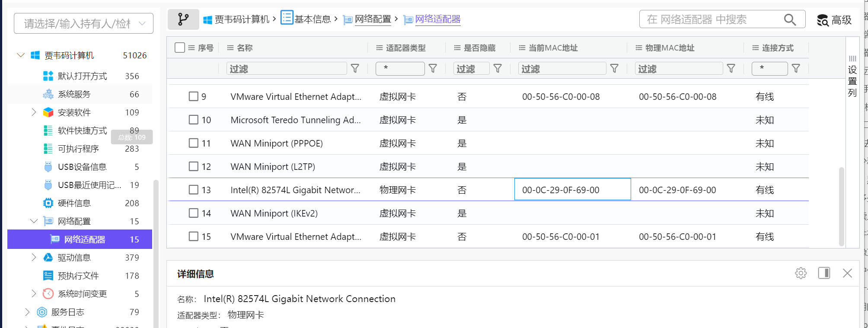Select USB设备信息 in the sidebar
Viewport: 868px width, 328px height.
click(82, 167)
